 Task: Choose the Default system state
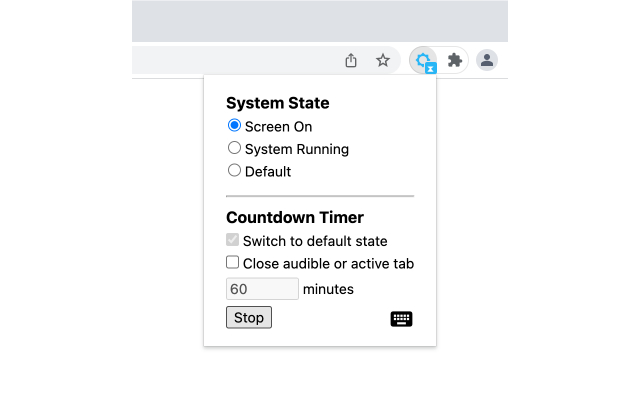[235, 171]
